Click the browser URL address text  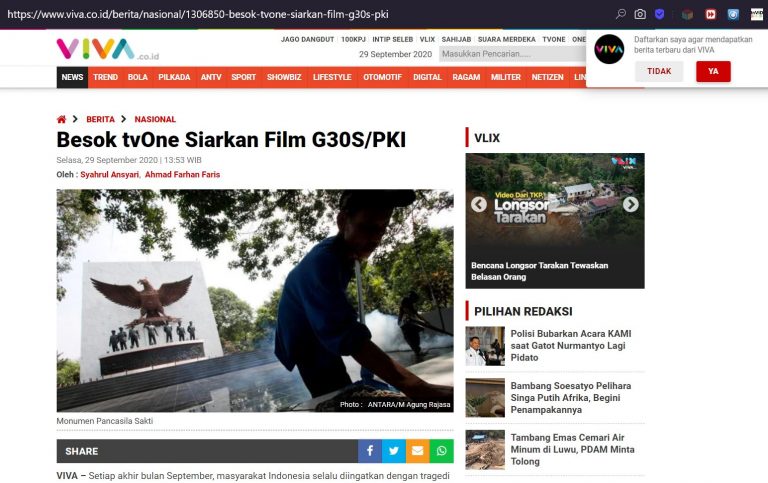click(x=198, y=14)
